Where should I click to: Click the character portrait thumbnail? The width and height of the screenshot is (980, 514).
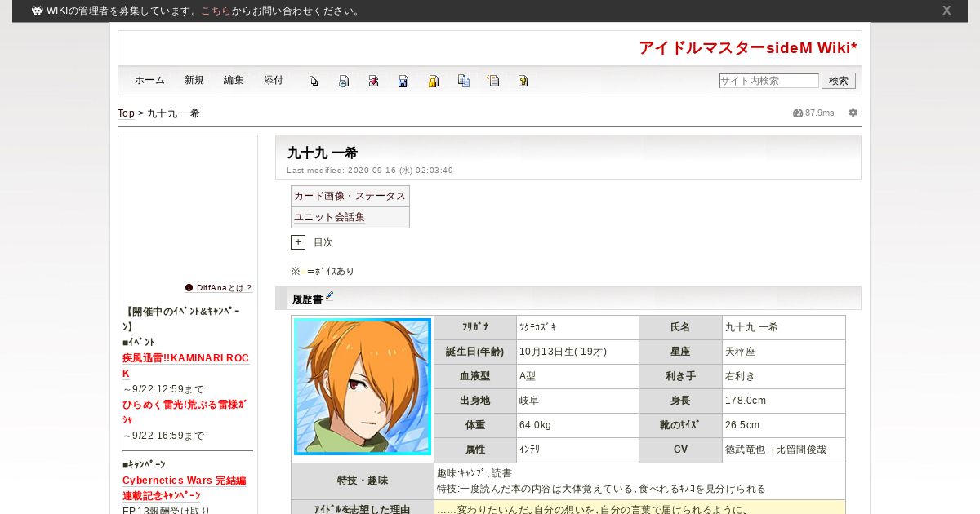coord(363,387)
